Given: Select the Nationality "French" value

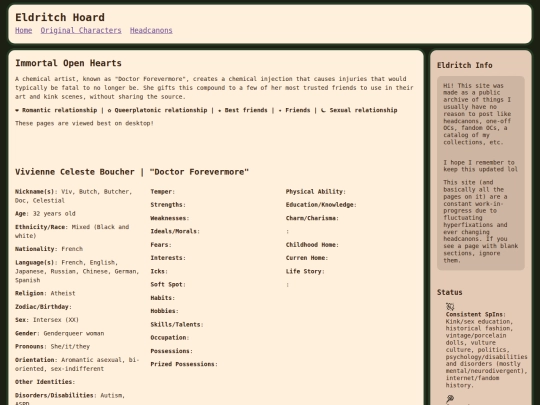Looking at the screenshot, I should pos(72,249).
